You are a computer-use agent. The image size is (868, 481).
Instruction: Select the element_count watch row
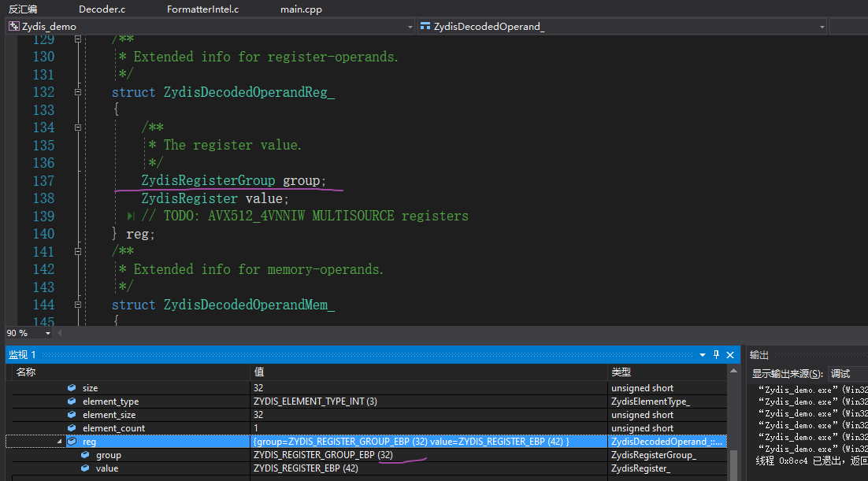point(369,428)
